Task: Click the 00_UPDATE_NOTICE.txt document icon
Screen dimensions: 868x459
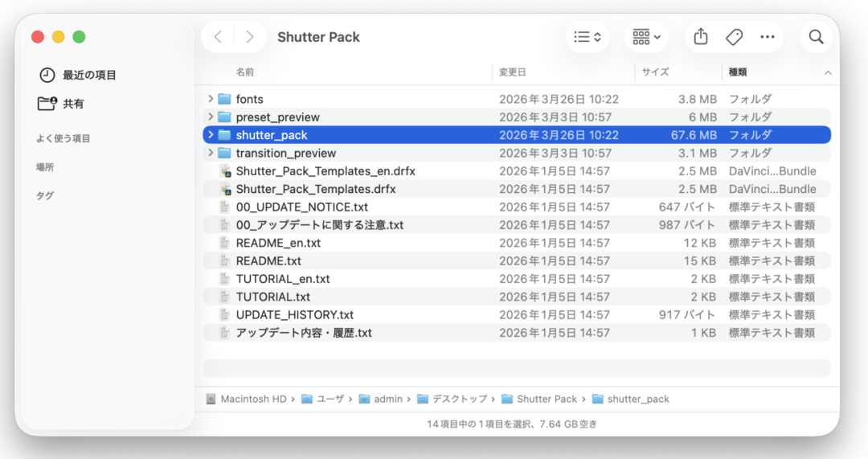Action: pos(224,207)
